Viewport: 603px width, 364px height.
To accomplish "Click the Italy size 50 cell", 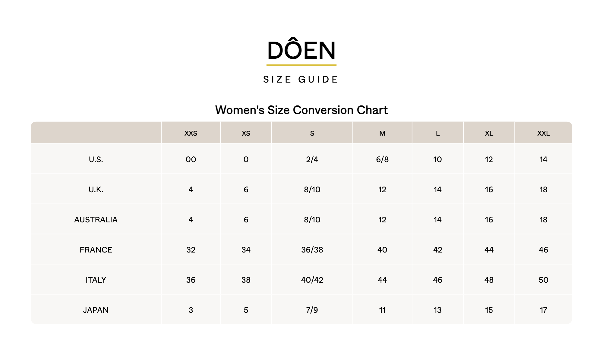I will pyautogui.click(x=544, y=280).
